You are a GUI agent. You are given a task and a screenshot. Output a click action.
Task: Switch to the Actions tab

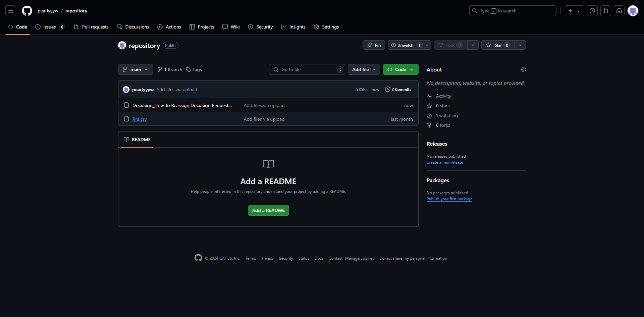pos(169,27)
